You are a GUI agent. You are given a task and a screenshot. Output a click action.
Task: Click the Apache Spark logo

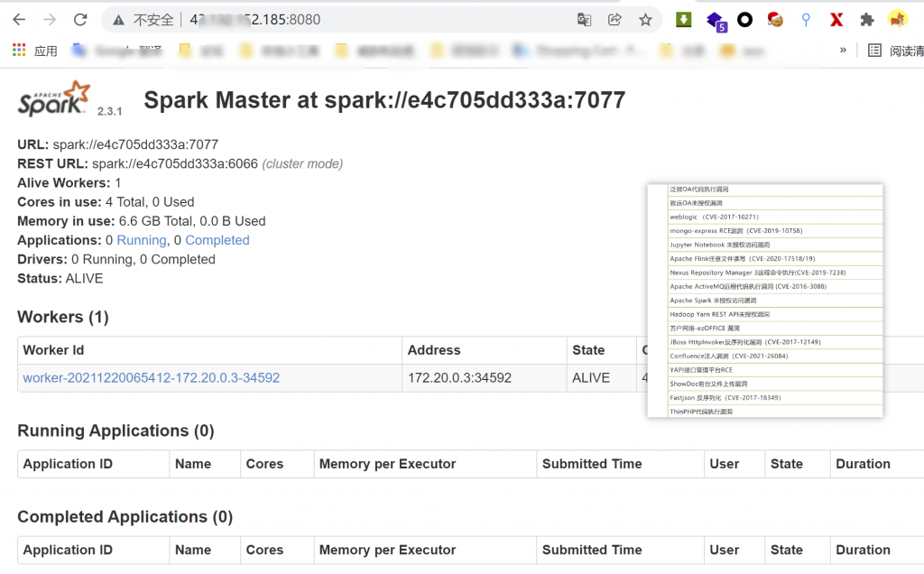[53, 98]
